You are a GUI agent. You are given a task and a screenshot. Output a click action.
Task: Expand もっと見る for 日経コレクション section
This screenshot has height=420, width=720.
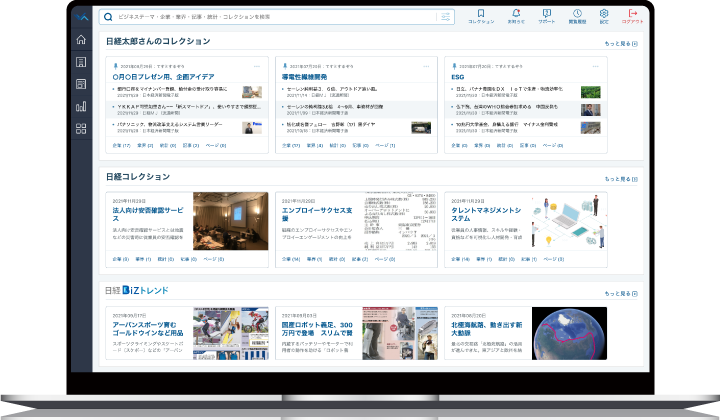click(621, 179)
